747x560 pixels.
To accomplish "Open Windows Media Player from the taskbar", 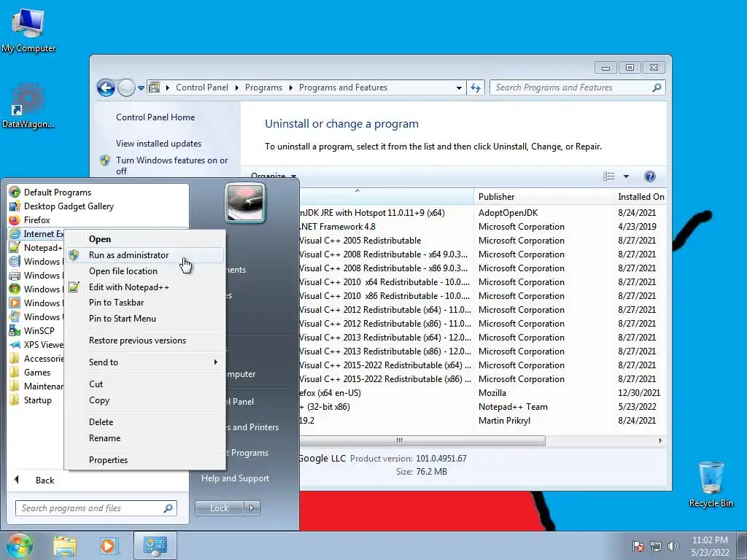I will [x=108, y=545].
